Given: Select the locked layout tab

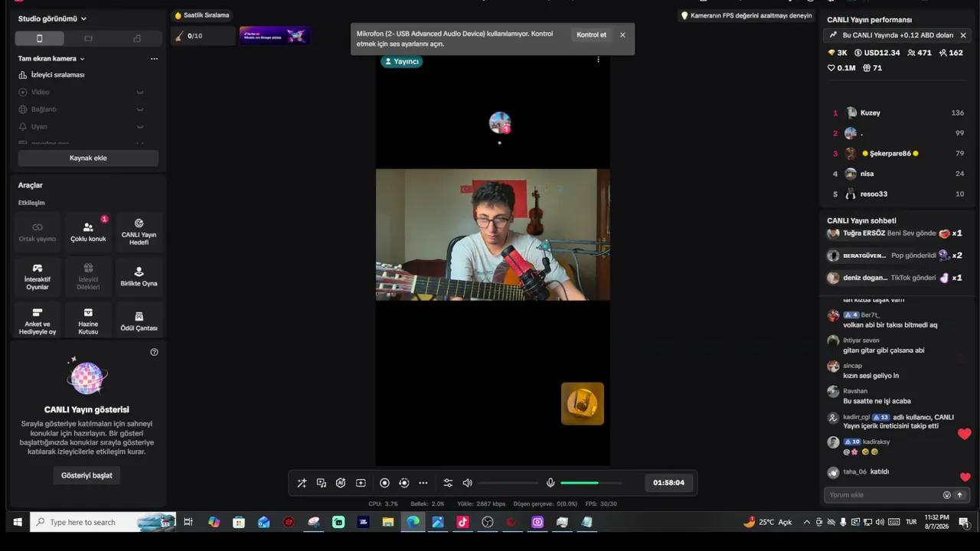Looking at the screenshot, I should [x=137, y=38].
